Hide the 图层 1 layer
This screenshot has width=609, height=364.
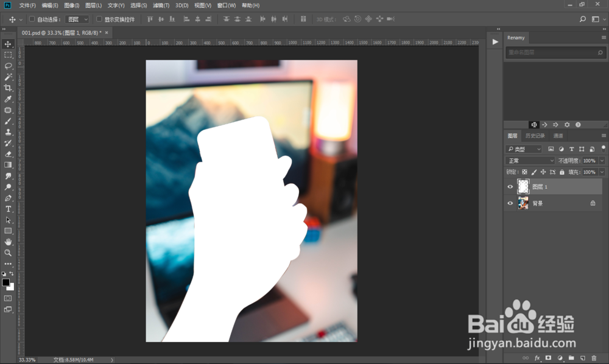point(510,187)
